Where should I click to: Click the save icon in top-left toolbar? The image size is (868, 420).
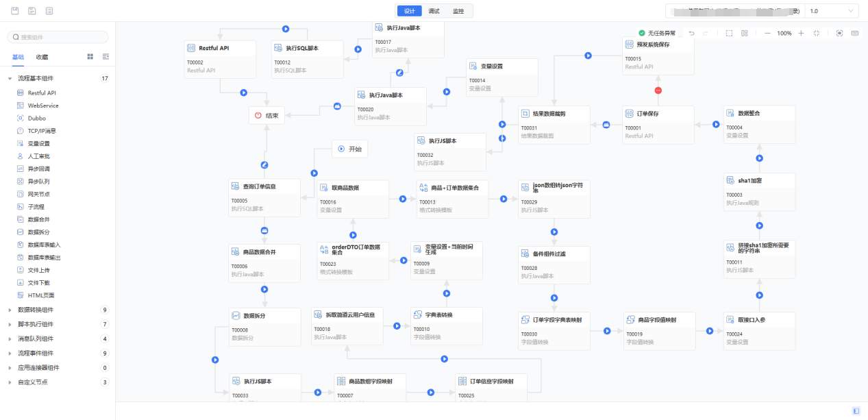(x=15, y=11)
